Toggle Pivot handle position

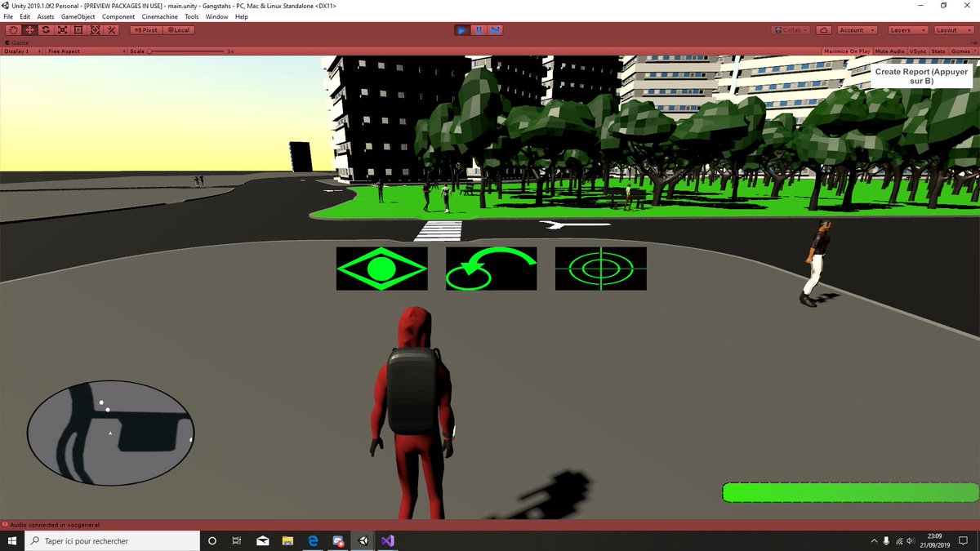(146, 30)
